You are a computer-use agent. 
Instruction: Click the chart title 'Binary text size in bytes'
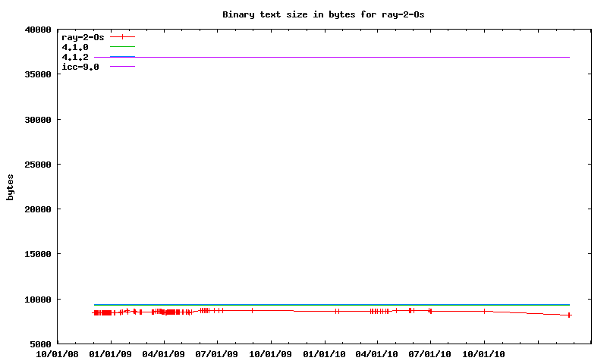tap(329, 14)
